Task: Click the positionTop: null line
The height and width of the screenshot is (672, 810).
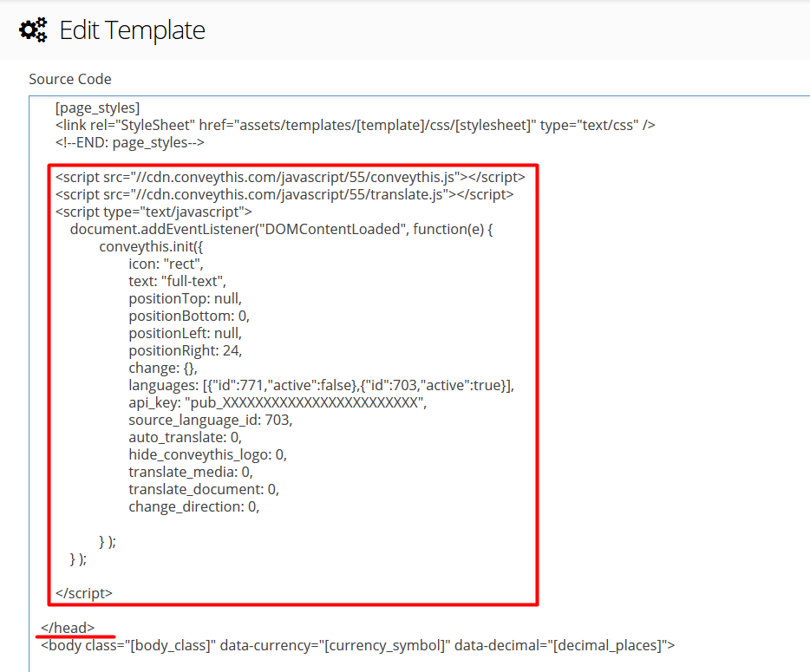Action: [x=186, y=298]
